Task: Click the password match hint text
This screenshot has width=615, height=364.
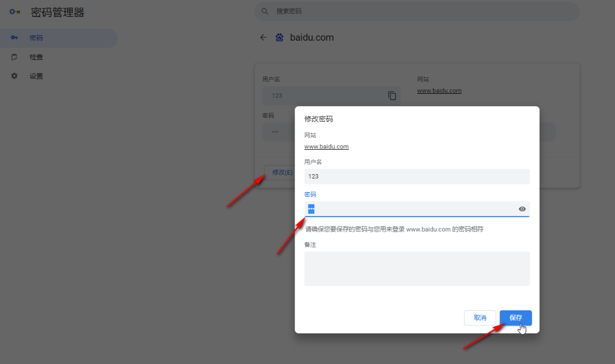Action: tap(394, 229)
